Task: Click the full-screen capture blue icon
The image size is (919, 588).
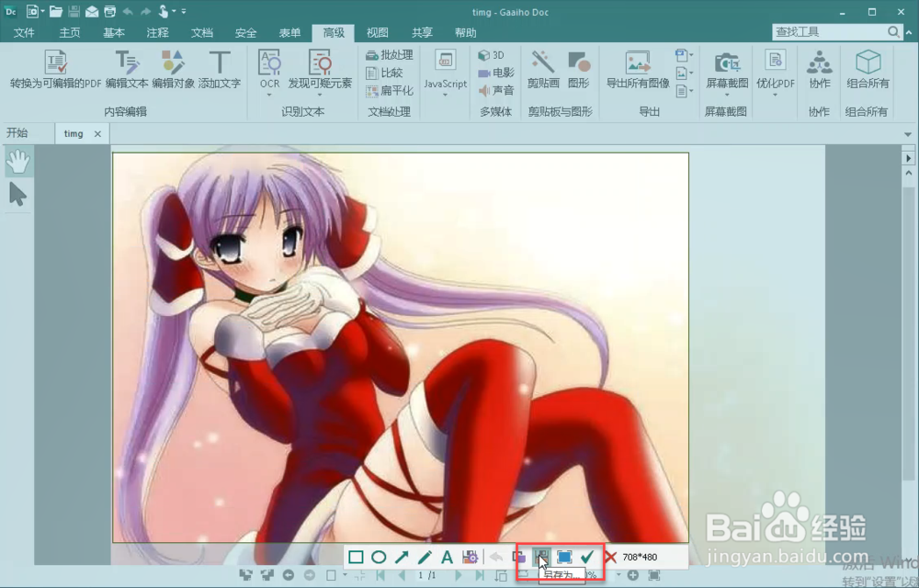Action: pyautogui.click(x=564, y=557)
